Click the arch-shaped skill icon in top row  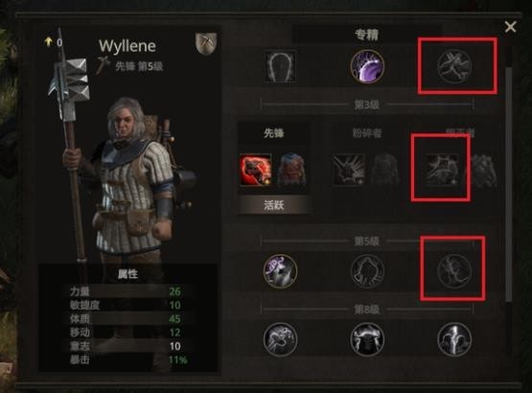pyautogui.click(x=280, y=66)
